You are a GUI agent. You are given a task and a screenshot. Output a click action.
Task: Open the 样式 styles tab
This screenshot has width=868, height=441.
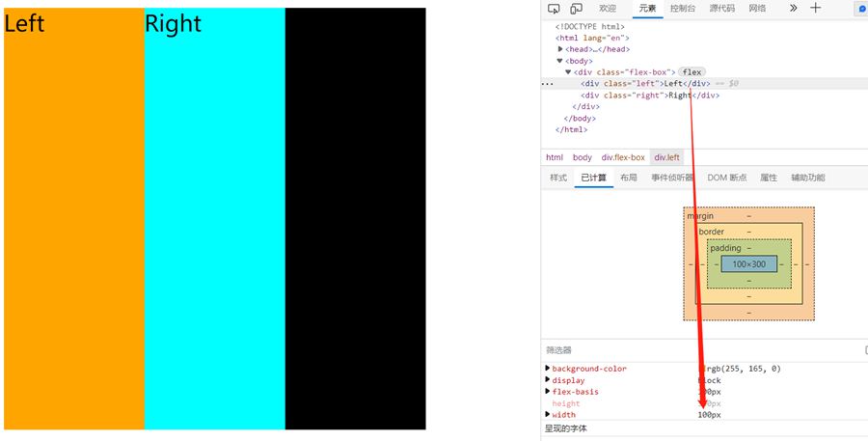coord(558,178)
